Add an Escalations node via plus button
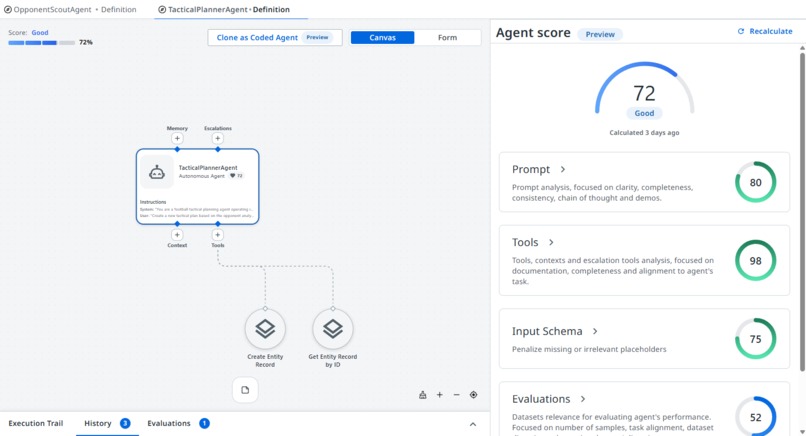The width and height of the screenshot is (806, 436). (217, 138)
